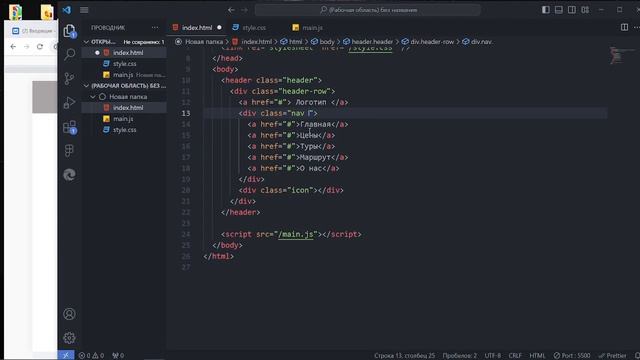Change the CRLF line ending setting
The image size is (640, 360).
point(515,356)
